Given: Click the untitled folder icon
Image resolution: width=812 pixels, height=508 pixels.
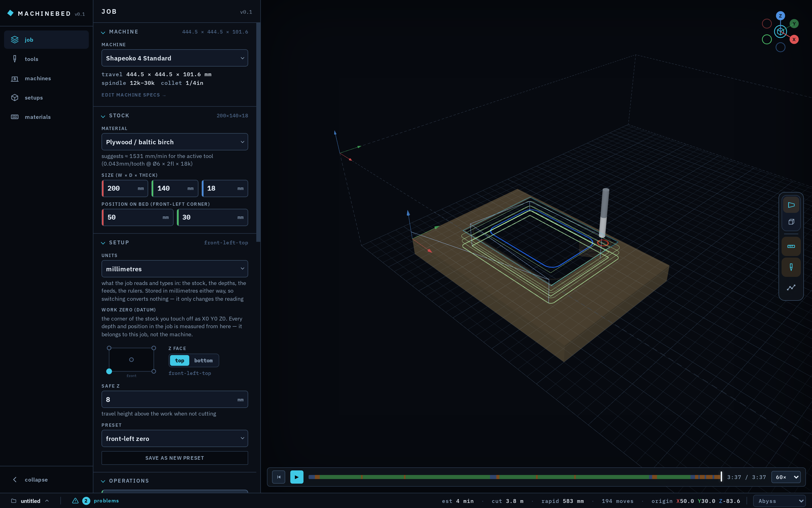Looking at the screenshot, I should (x=14, y=501).
